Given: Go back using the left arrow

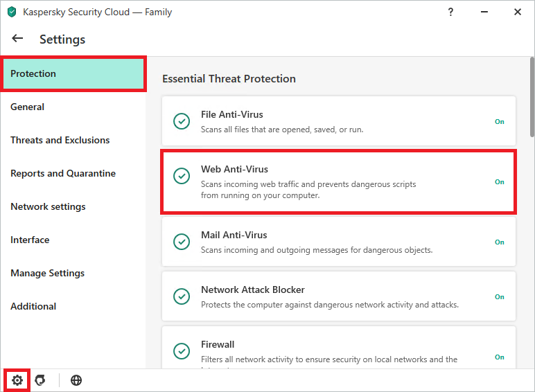Looking at the screenshot, I should (x=17, y=38).
